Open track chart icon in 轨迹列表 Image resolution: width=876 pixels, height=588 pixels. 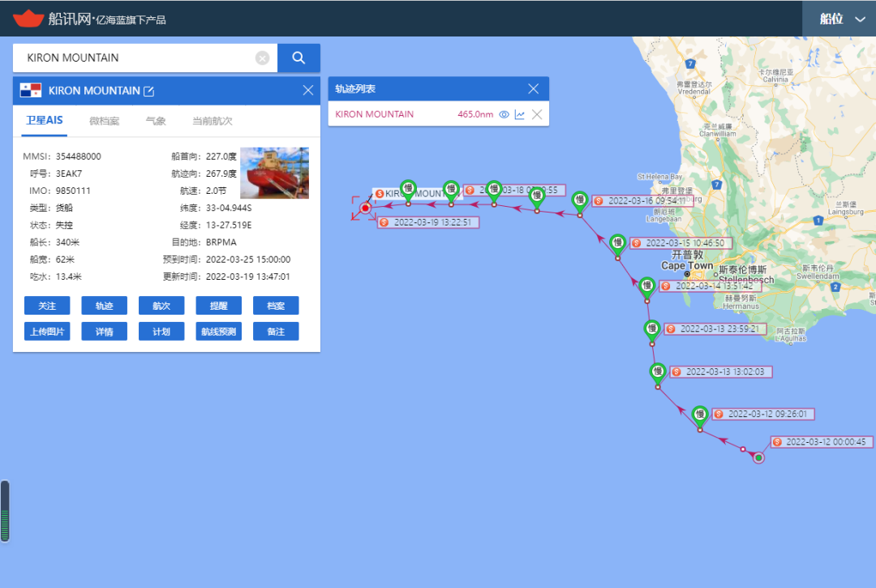pyautogui.click(x=520, y=114)
